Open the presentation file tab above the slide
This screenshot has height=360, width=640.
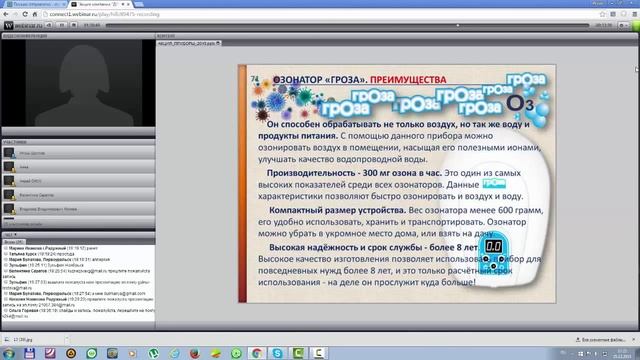click(189, 43)
